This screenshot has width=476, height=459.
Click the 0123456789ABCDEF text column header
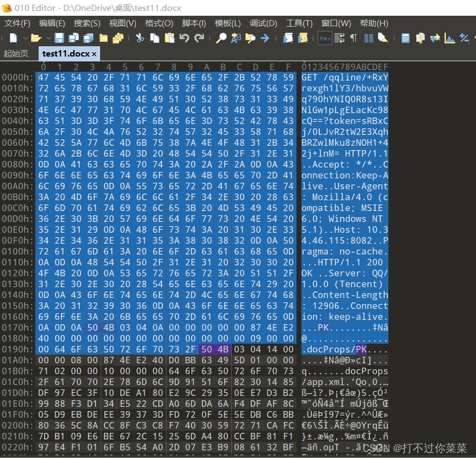pos(344,67)
